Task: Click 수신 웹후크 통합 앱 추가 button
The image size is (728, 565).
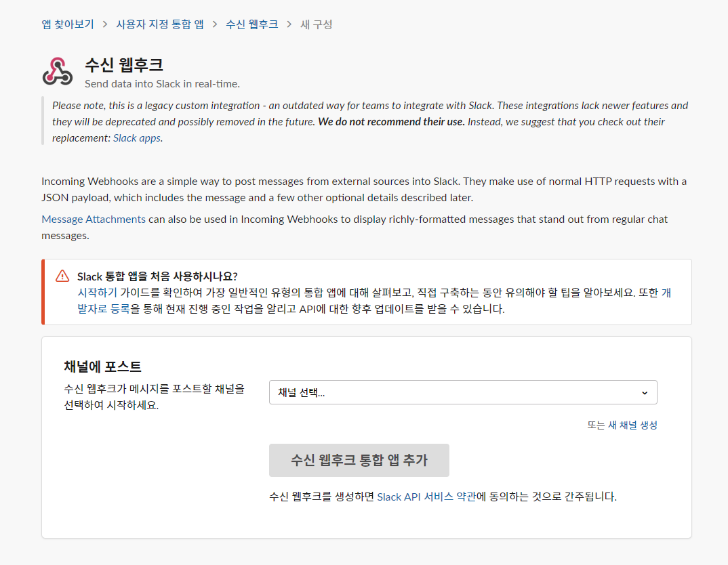Action: [x=359, y=460]
